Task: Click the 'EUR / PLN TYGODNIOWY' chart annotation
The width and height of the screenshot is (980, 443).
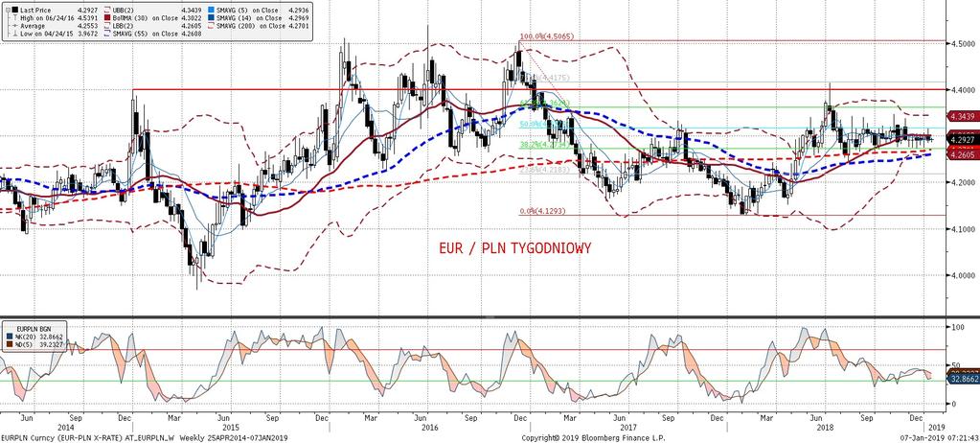Action: [x=514, y=248]
